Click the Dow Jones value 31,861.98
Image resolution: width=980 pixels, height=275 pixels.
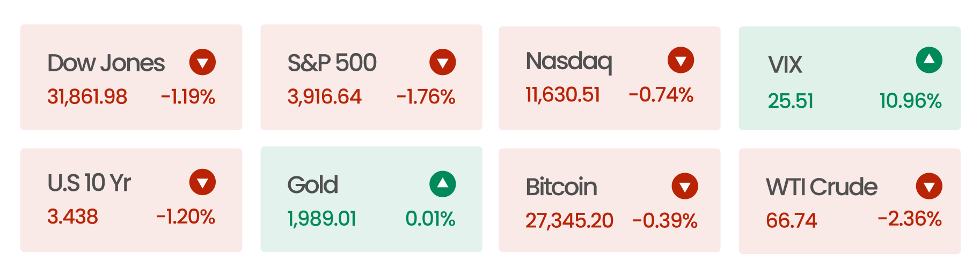87,97
